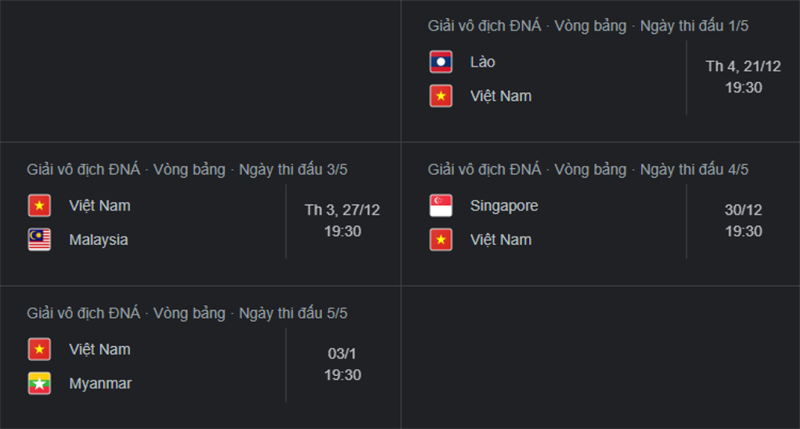Click Vietnam flag in Malaysia match
800x429 pixels.
pos(39,206)
